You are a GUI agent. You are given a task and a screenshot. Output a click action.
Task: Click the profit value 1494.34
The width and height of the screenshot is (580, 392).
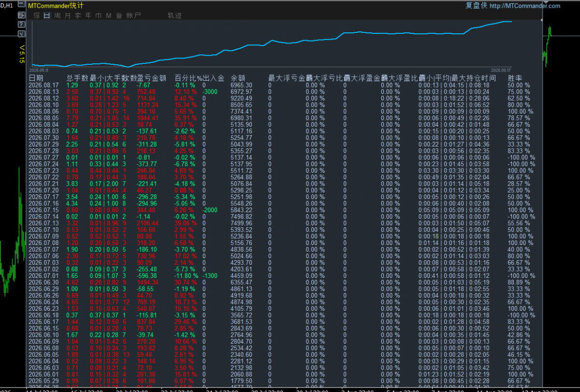point(147,282)
